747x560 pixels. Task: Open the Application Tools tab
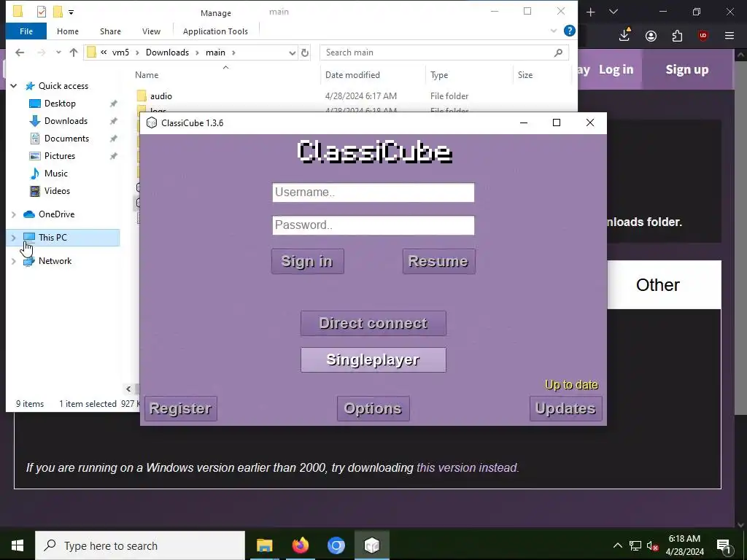(215, 31)
